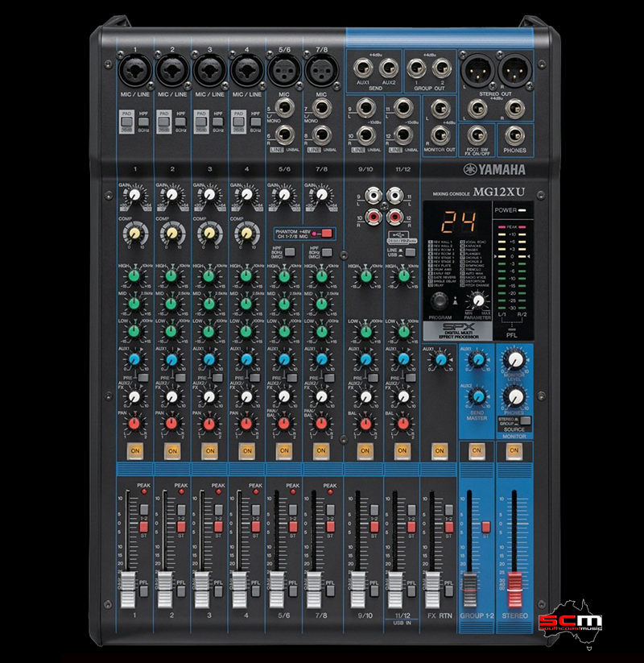Toggle the channel 5/6 ON button
The height and width of the screenshot is (663, 644).
click(x=284, y=451)
